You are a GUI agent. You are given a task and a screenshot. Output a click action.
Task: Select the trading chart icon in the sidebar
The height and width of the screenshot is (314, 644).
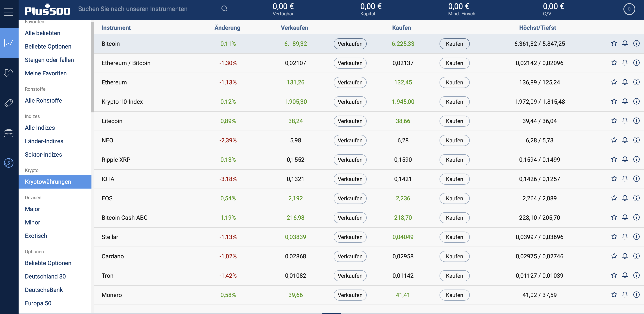(9, 43)
